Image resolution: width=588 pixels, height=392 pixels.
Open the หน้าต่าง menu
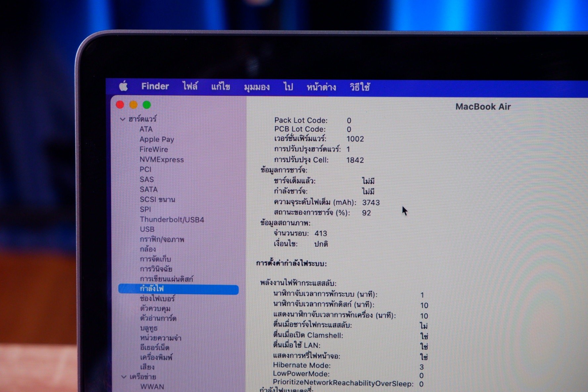pos(321,88)
